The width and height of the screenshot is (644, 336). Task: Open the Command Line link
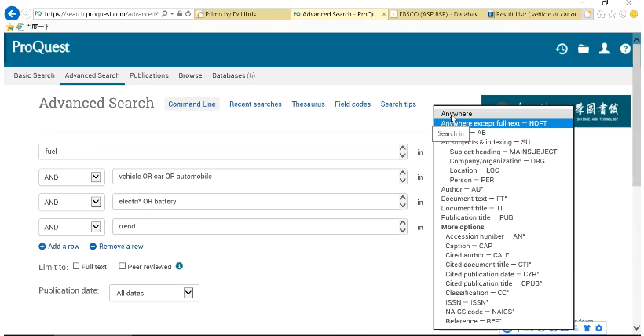192,104
